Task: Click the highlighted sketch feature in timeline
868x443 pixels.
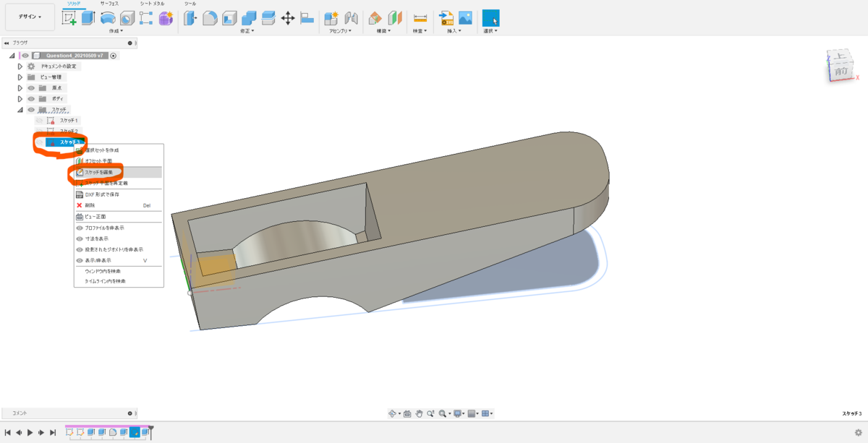Action: (135, 432)
